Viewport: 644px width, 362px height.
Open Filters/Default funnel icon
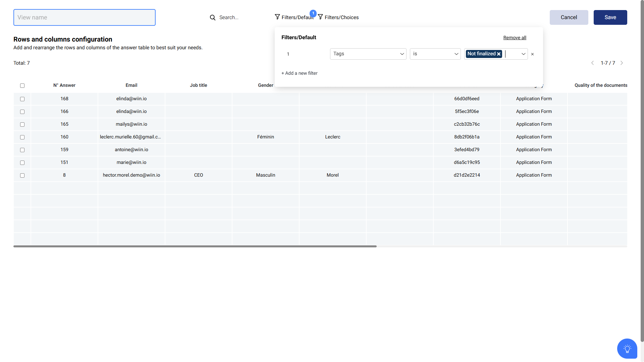click(277, 17)
